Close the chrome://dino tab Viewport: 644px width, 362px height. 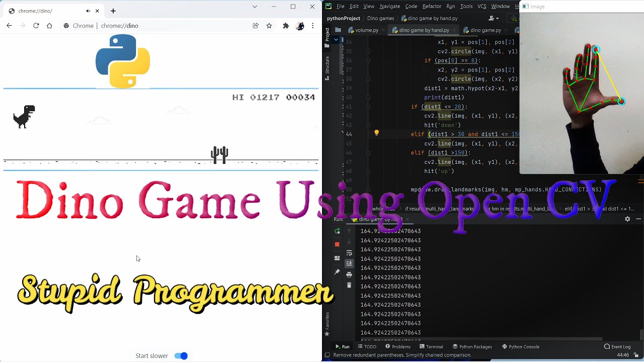tap(97, 11)
